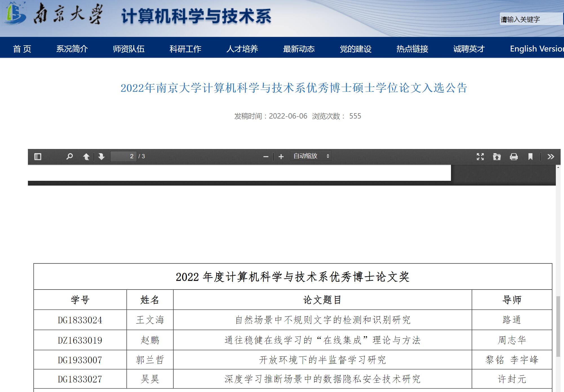564x392 pixels.
Task: Print the PDF document
Action: [x=514, y=157]
